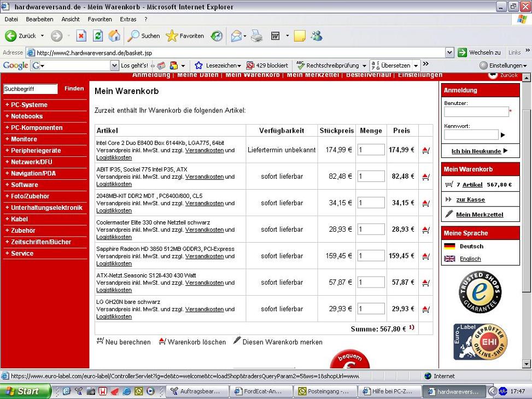Open the ? help menu
The image size is (532, 399).
[x=146, y=19]
